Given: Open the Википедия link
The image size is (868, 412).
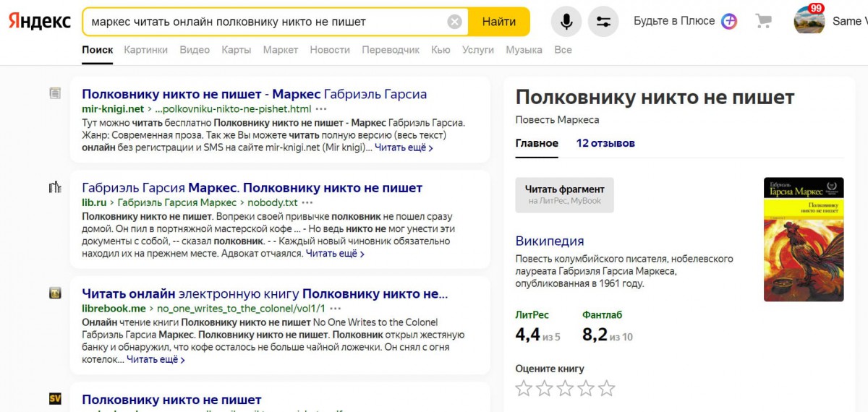Looking at the screenshot, I should (550, 241).
